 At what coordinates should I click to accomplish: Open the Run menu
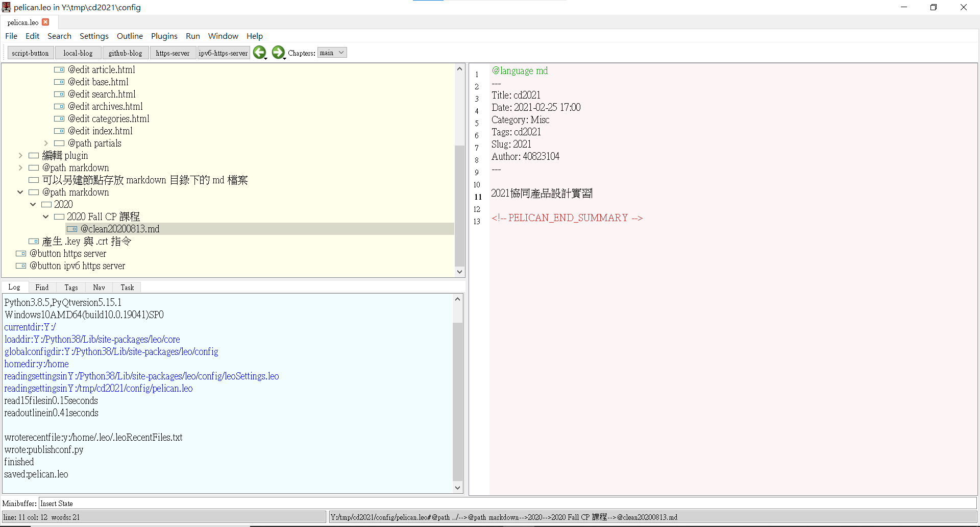pos(193,36)
